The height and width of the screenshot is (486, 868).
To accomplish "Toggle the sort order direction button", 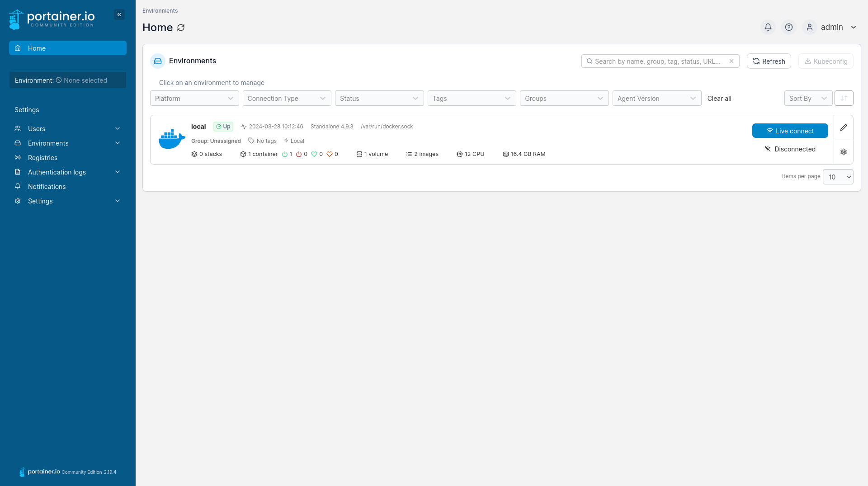I will tap(844, 98).
